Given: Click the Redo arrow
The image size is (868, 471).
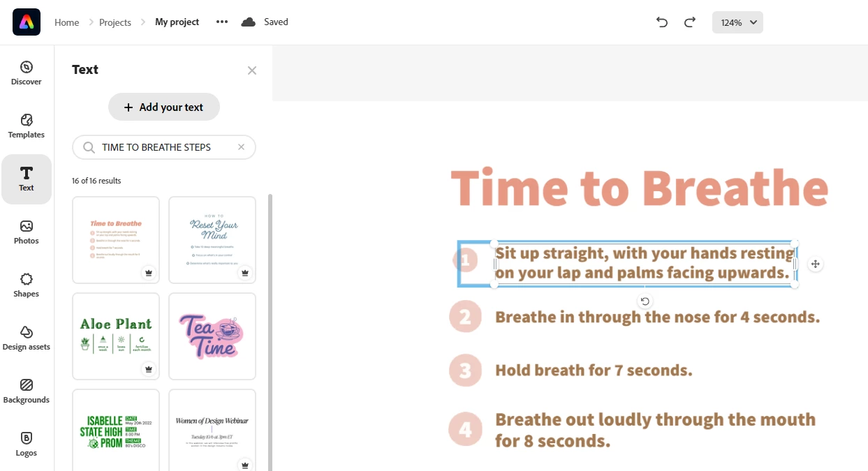Looking at the screenshot, I should pyautogui.click(x=690, y=22).
